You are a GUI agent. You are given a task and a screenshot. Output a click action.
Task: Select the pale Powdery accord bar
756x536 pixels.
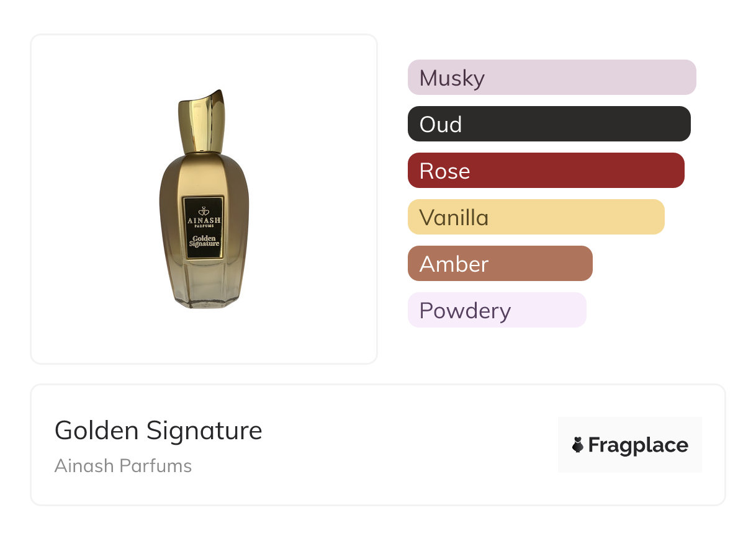[497, 310]
